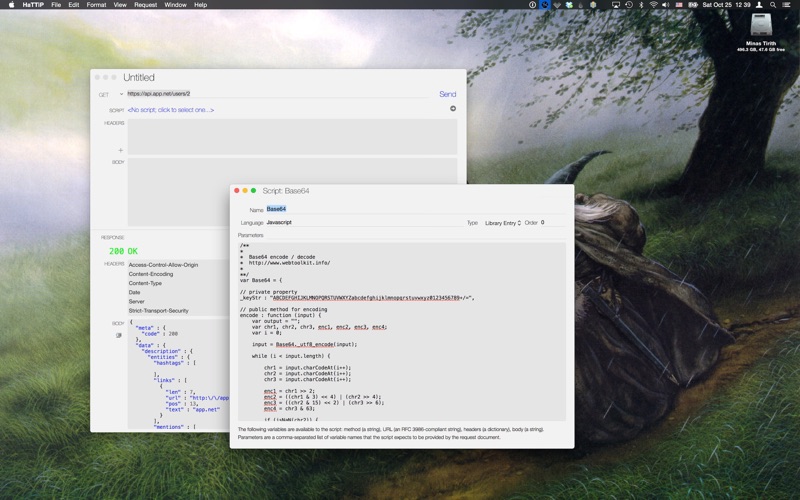Open the Apple menu
This screenshot has width=800, height=500.
(x=9, y=5)
